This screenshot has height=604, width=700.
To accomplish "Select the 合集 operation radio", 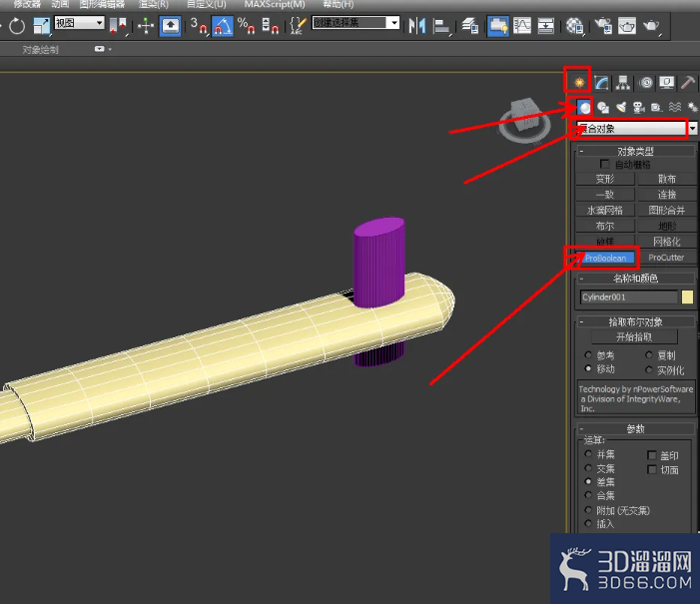I will click(x=588, y=495).
